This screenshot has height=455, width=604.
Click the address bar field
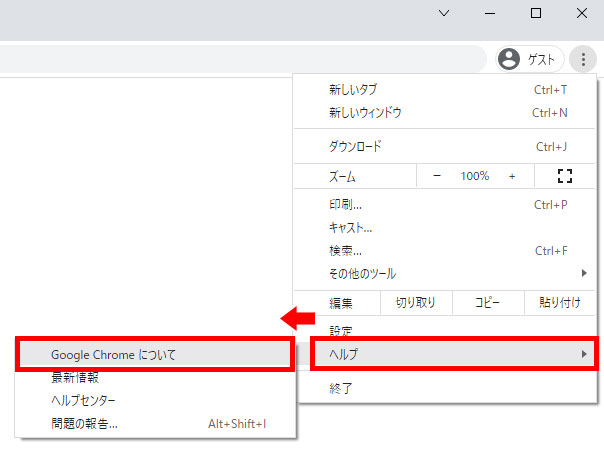[x=243, y=59]
